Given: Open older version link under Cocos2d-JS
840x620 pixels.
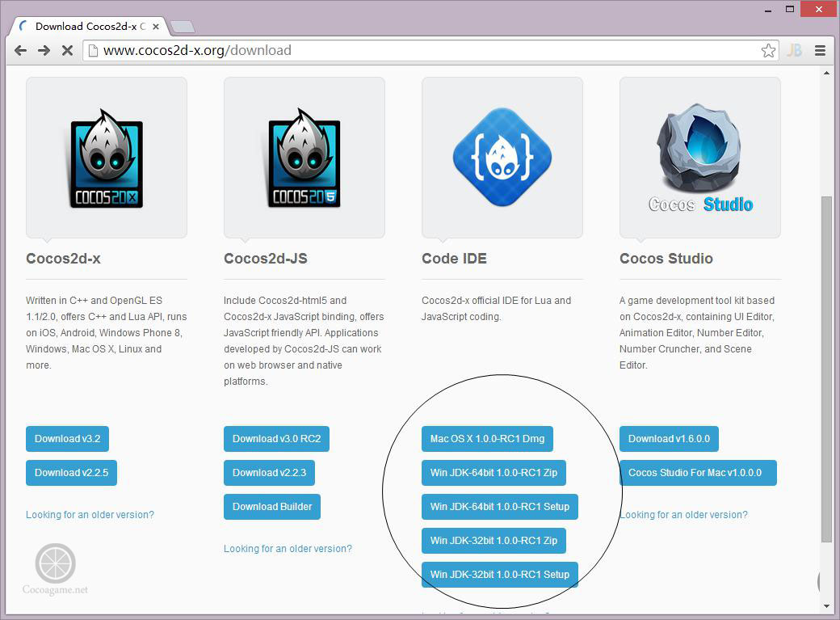Looking at the screenshot, I should [288, 549].
